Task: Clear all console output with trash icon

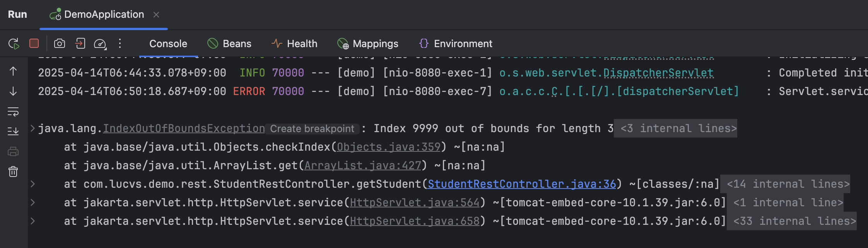Action: click(x=13, y=172)
